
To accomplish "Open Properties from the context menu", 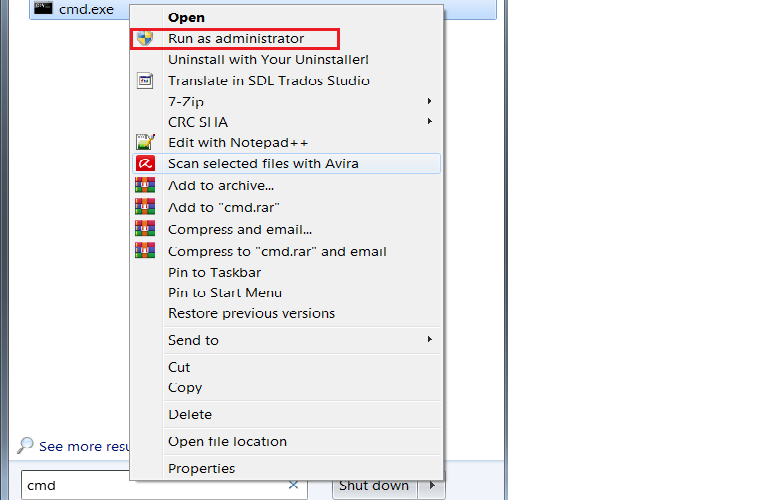I will (201, 468).
